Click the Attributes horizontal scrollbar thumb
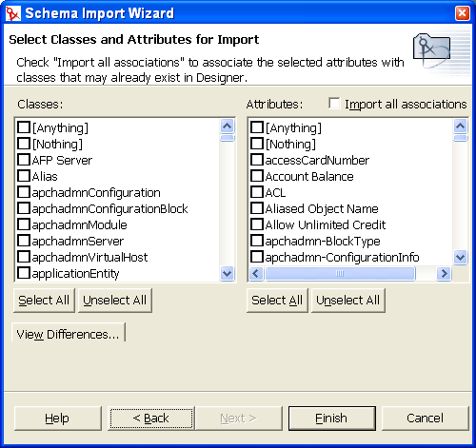 [340, 273]
